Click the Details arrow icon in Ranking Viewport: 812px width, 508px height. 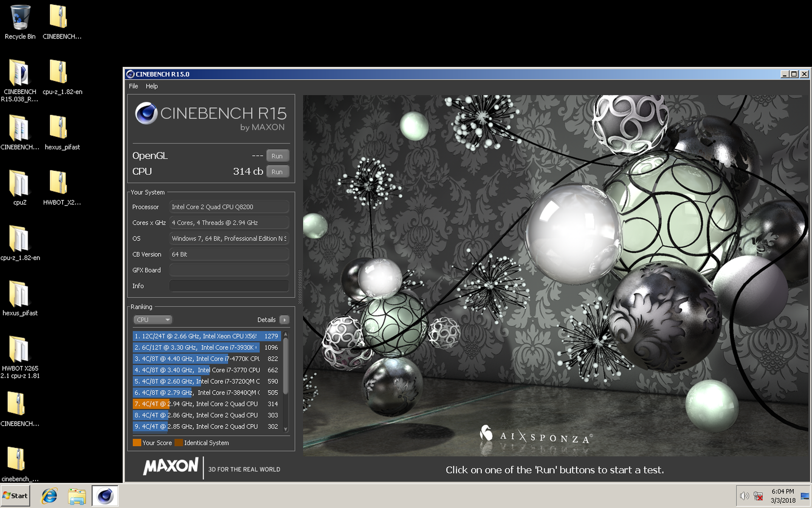(x=284, y=320)
